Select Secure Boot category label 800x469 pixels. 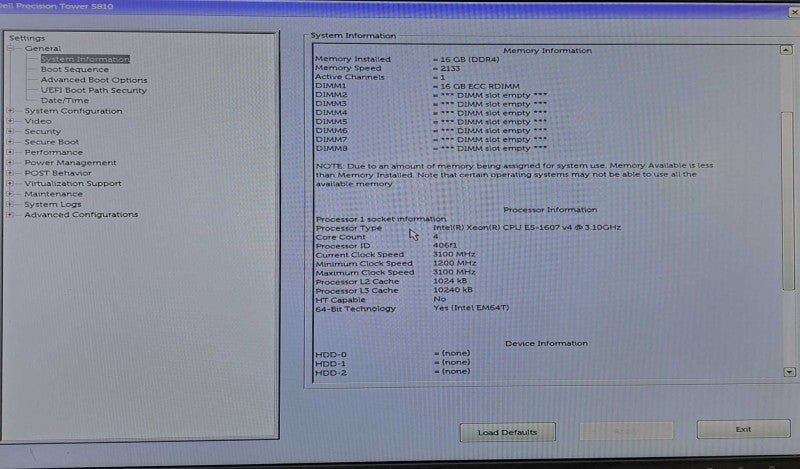point(52,142)
